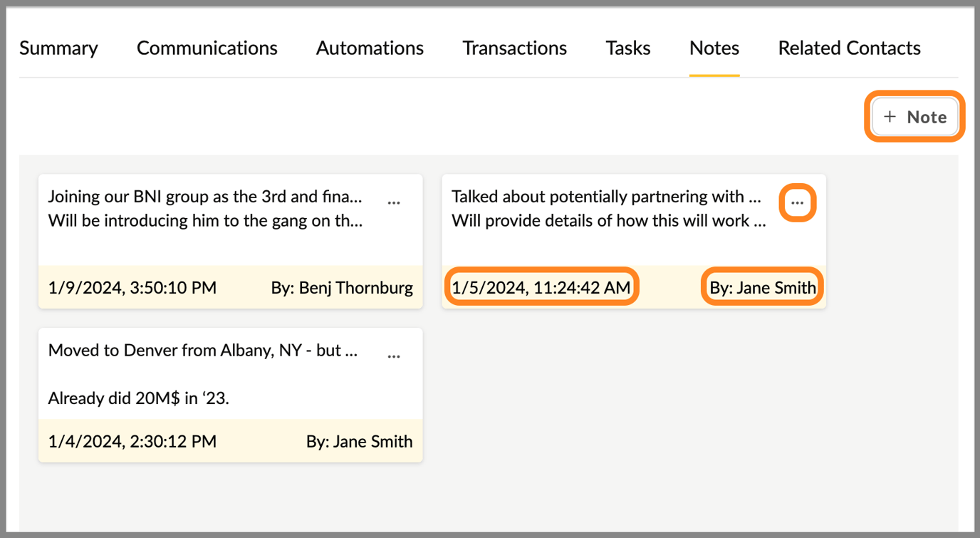Click the author link By: Jane Smith
The image size is (980, 538).
(x=762, y=287)
